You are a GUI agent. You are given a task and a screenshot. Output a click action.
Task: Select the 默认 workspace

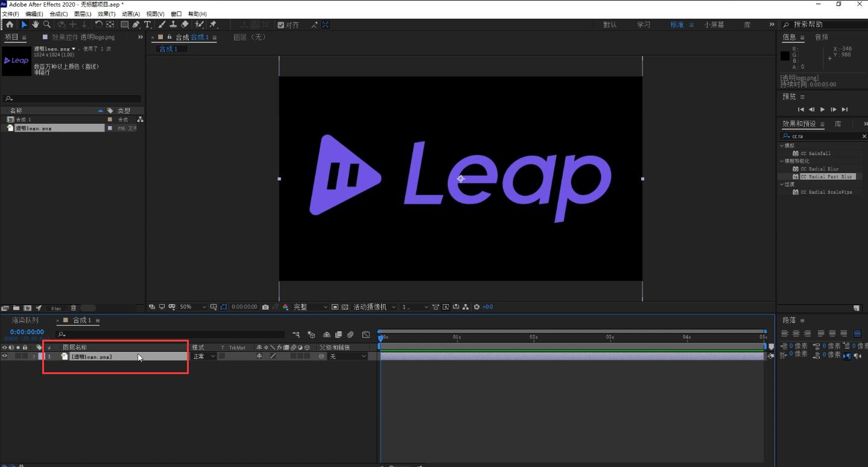(610, 25)
